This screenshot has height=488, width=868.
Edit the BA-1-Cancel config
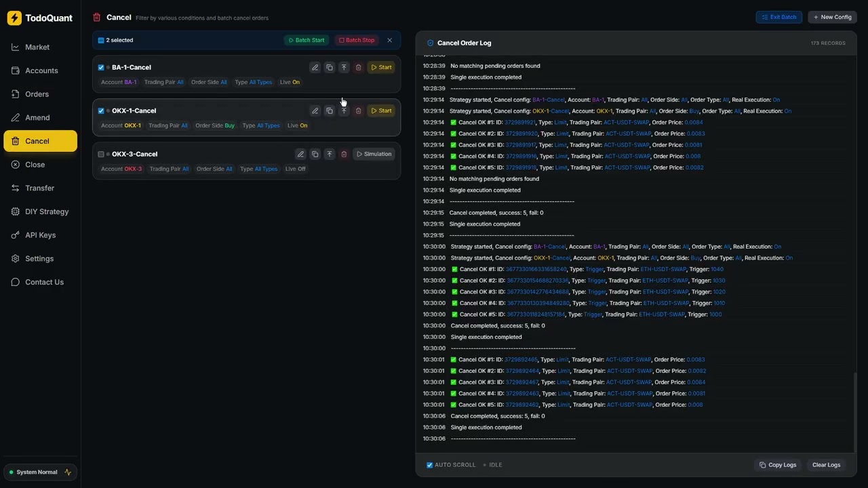click(x=315, y=68)
